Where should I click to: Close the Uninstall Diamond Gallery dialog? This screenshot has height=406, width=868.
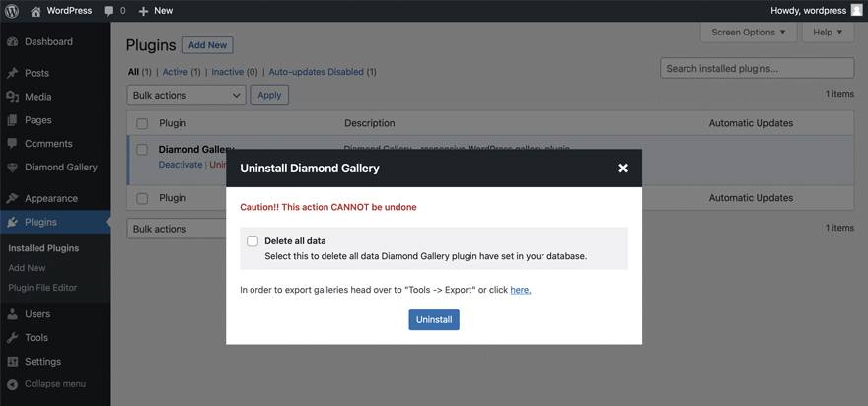coord(623,169)
